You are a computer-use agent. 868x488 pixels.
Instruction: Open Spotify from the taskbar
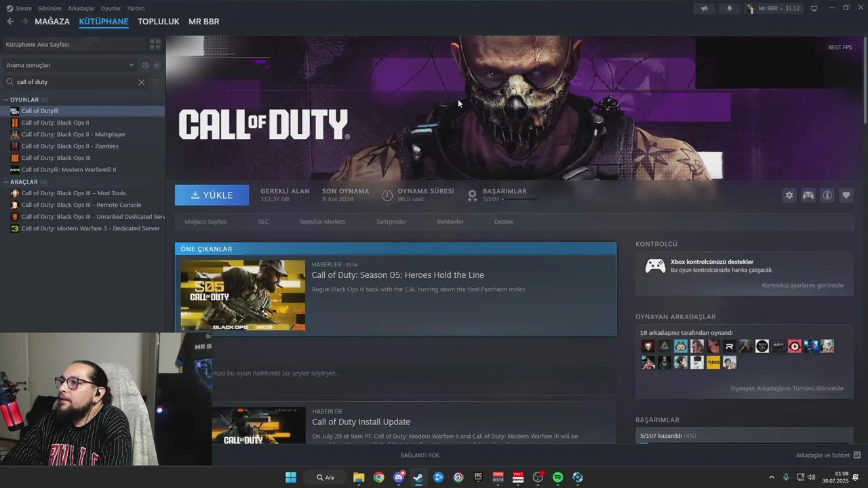point(558,477)
